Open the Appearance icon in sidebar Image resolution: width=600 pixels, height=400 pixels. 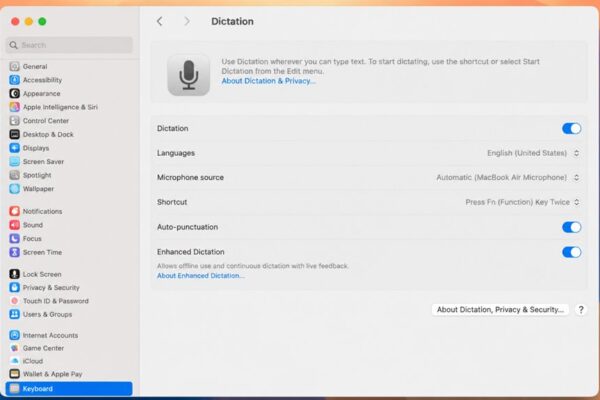point(15,93)
